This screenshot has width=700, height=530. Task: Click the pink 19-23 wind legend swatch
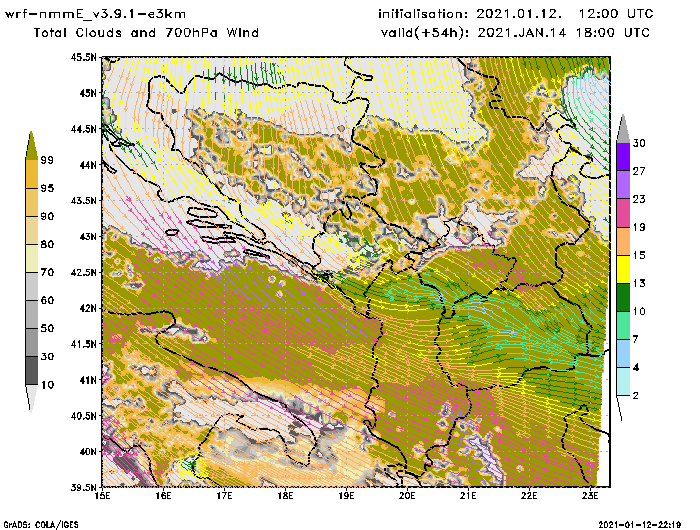click(x=623, y=213)
